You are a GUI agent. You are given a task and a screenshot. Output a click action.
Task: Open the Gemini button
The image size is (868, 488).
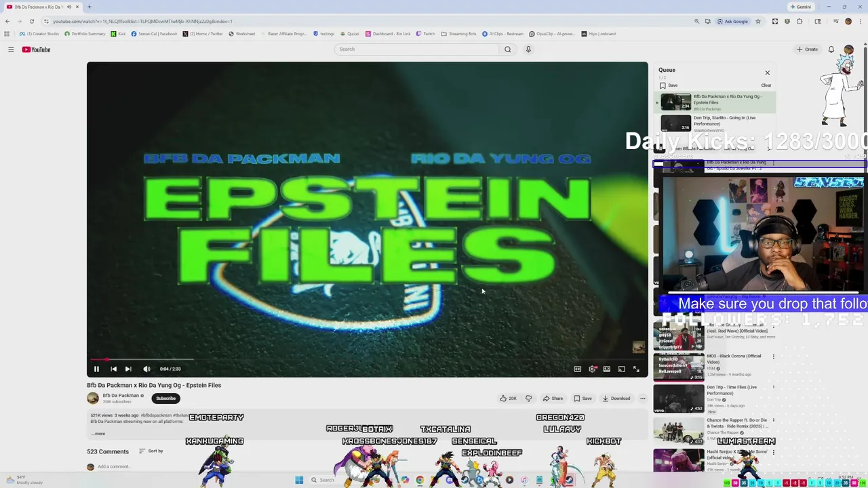801,7
